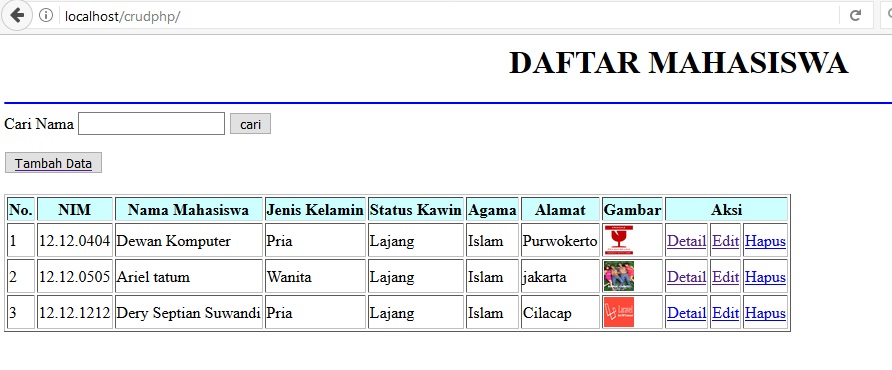
Task: Select the No. column header
Action: 21,209
